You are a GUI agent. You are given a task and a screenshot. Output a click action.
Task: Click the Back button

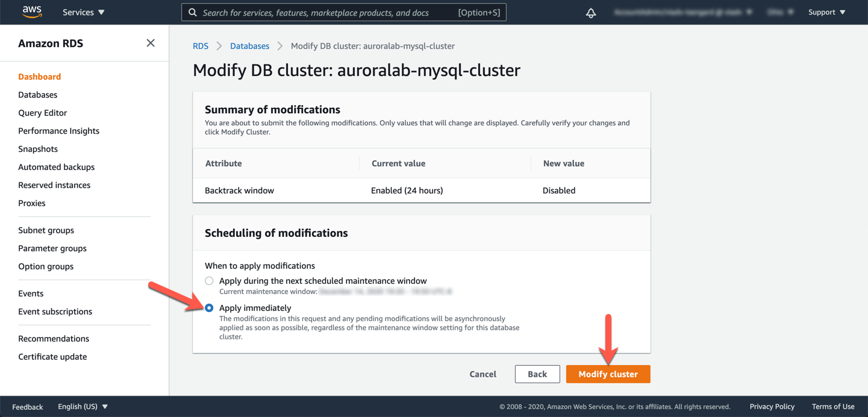(537, 374)
